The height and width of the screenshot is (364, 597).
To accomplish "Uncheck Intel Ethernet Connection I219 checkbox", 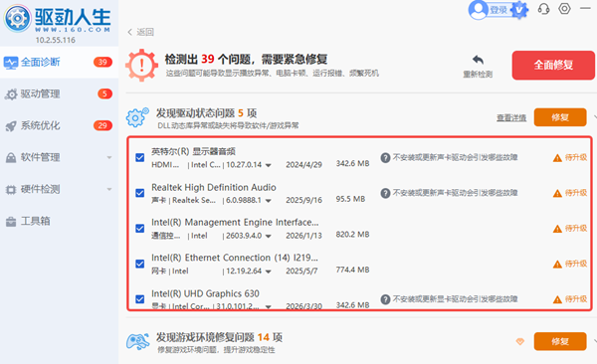I will (140, 264).
